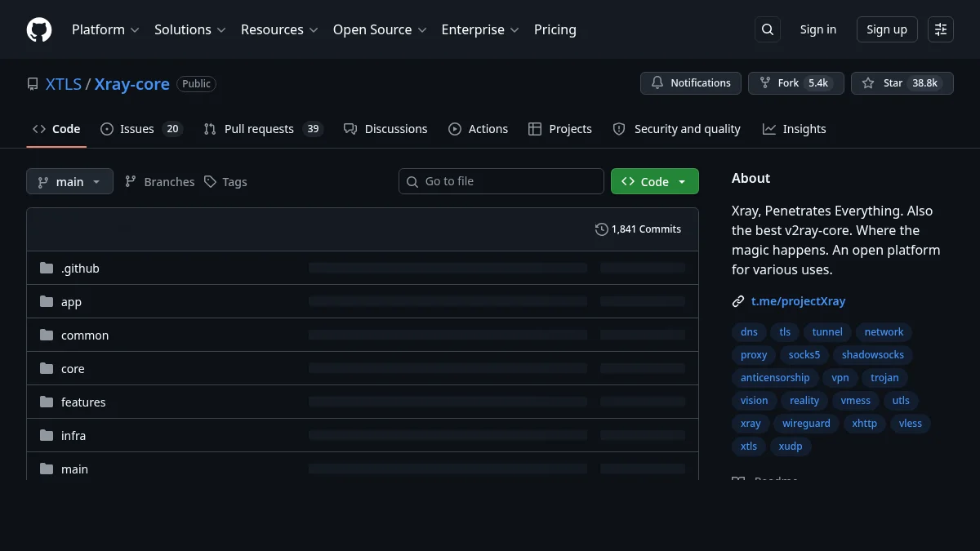Select the socks5 topic tag
980x551 pixels.
click(x=804, y=355)
